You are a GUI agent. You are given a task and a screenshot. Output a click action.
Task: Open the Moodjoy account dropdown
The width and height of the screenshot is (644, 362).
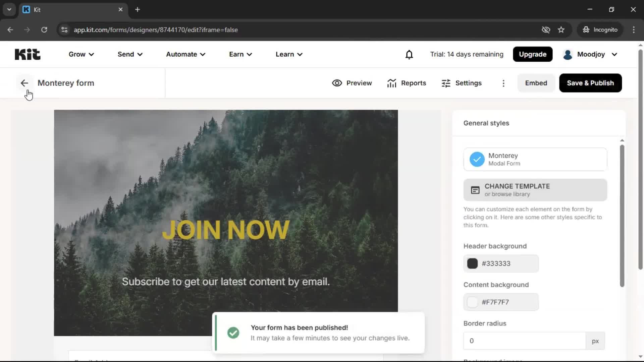point(590,54)
